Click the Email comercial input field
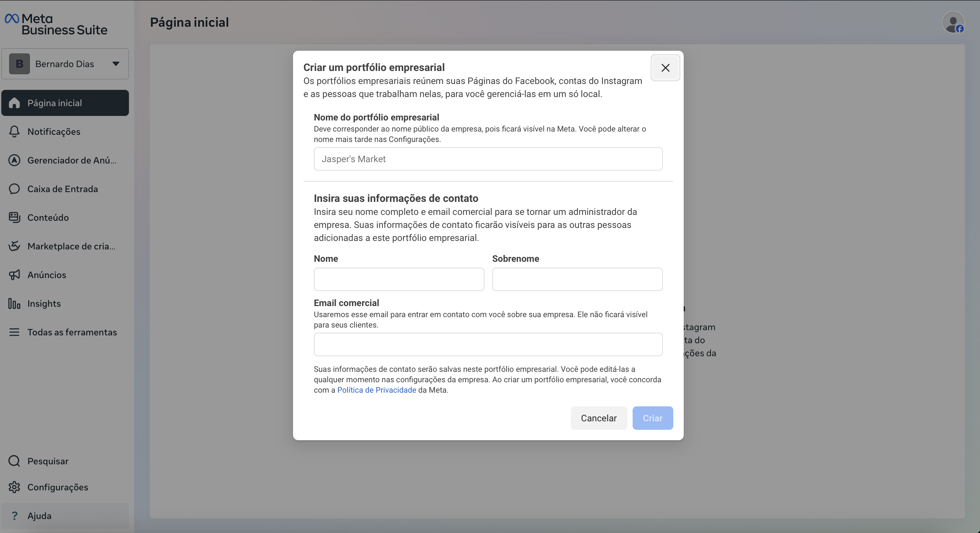This screenshot has width=980, height=533. [488, 345]
